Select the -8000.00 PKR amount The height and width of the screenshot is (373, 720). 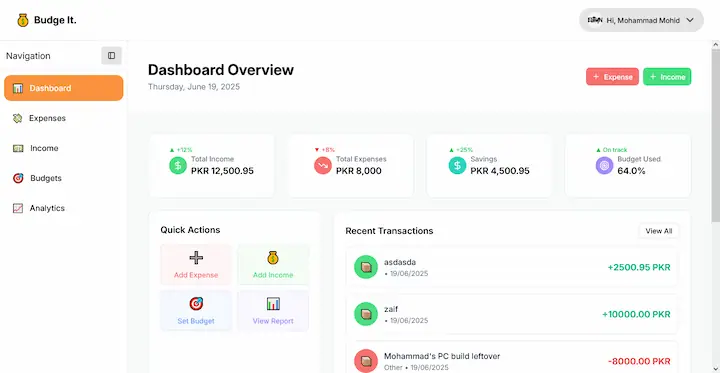(639, 362)
